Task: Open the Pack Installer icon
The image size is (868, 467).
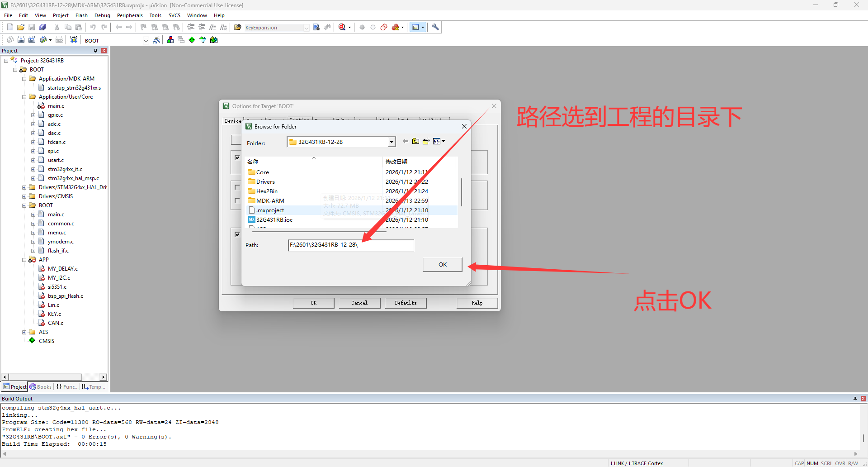Action: (x=214, y=40)
